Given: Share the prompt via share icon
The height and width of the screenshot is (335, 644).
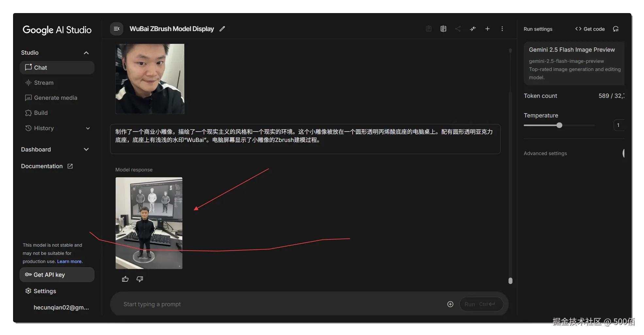Looking at the screenshot, I should pyautogui.click(x=458, y=29).
